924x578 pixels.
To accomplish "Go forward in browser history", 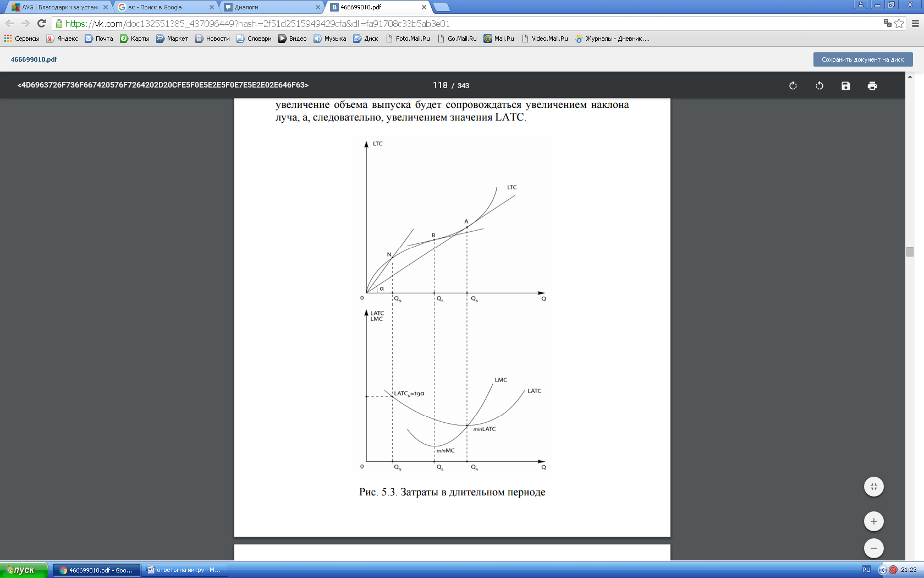I will coord(25,23).
